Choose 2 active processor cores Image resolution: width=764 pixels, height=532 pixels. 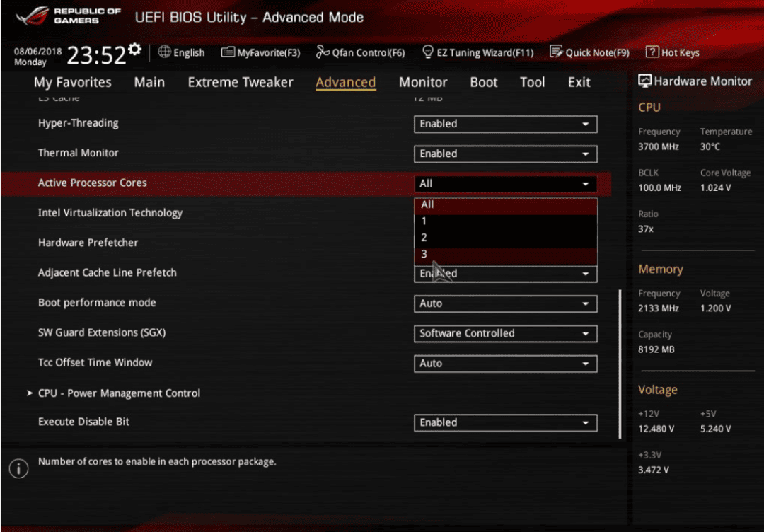[505, 238]
